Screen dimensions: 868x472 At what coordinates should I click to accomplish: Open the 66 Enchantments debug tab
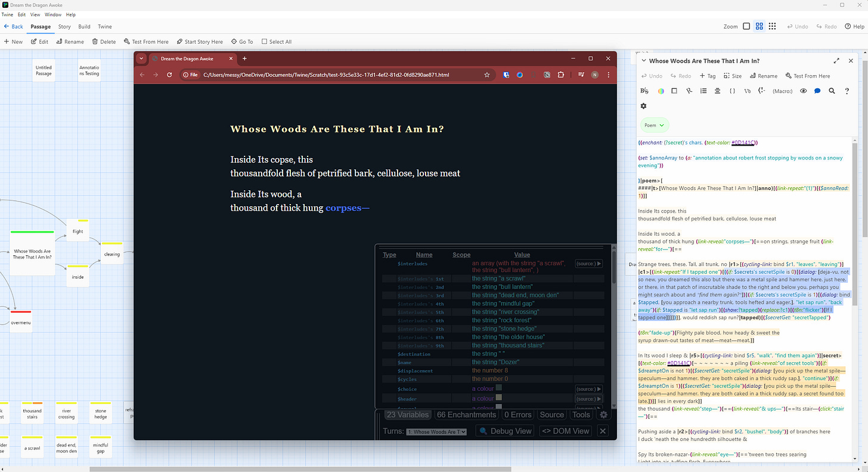[x=467, y=415]
